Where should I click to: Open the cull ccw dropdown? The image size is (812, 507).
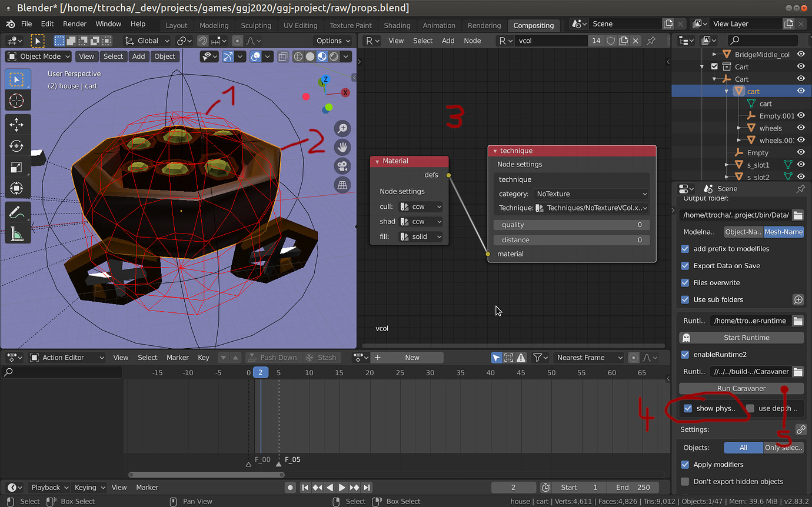pos(420,206)
